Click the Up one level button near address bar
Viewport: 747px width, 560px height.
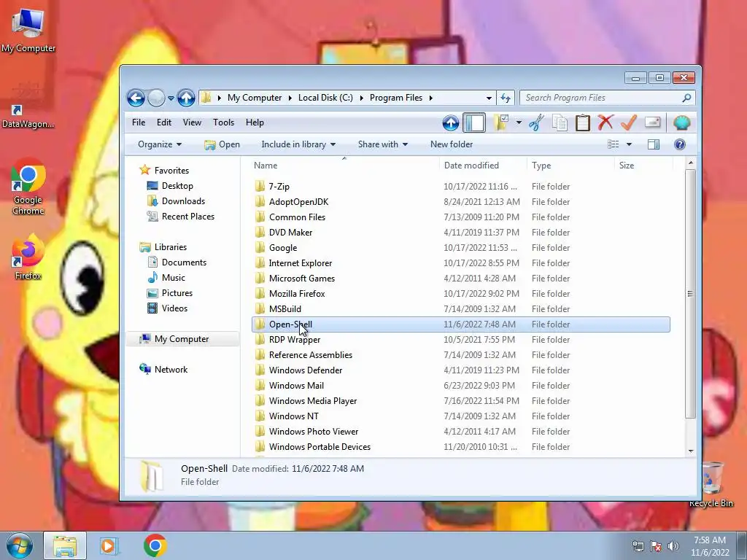[x=186, y=98]
